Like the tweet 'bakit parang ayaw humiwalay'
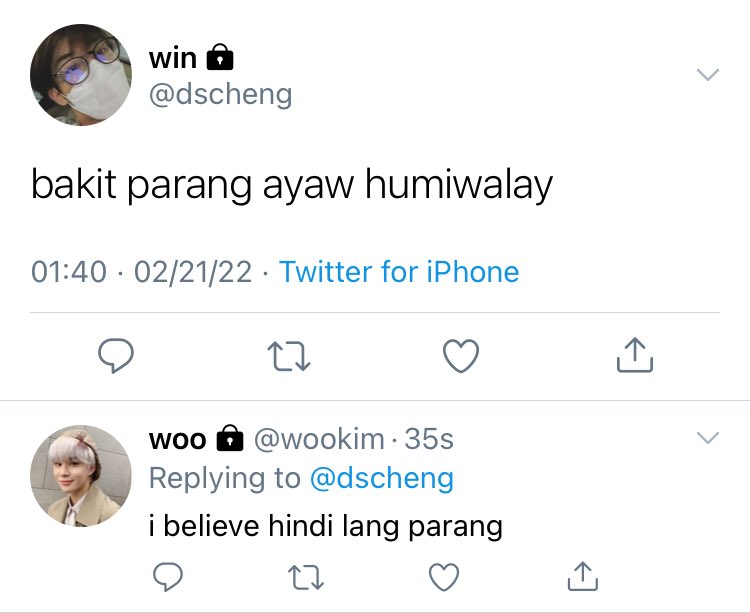750x613 pixels. (x=461, y=356)
